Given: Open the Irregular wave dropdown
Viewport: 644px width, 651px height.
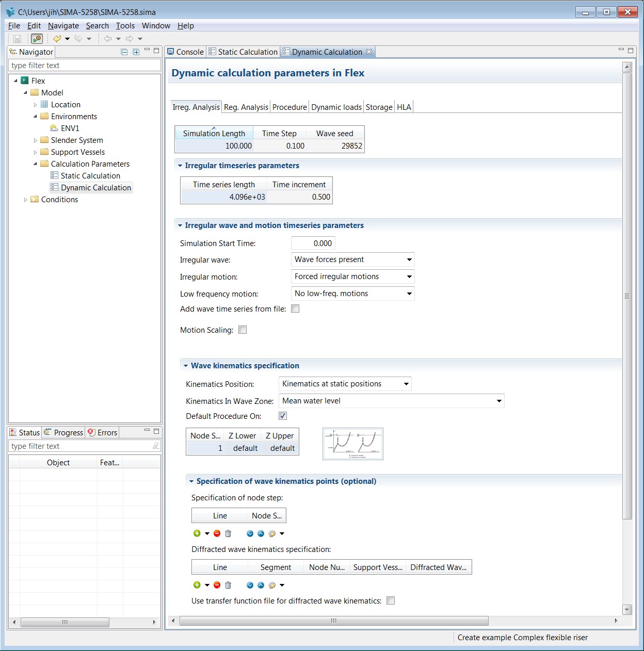Looking at the screenshot, I should [x=353, y=259].
